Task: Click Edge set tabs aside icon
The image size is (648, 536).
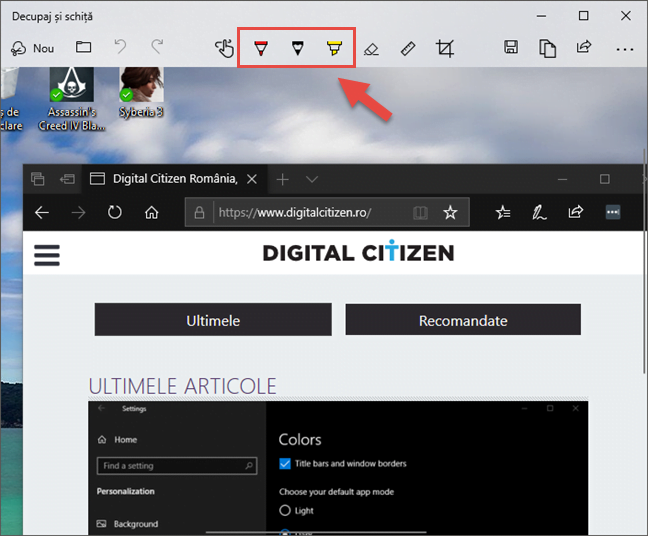Action: 67,179
